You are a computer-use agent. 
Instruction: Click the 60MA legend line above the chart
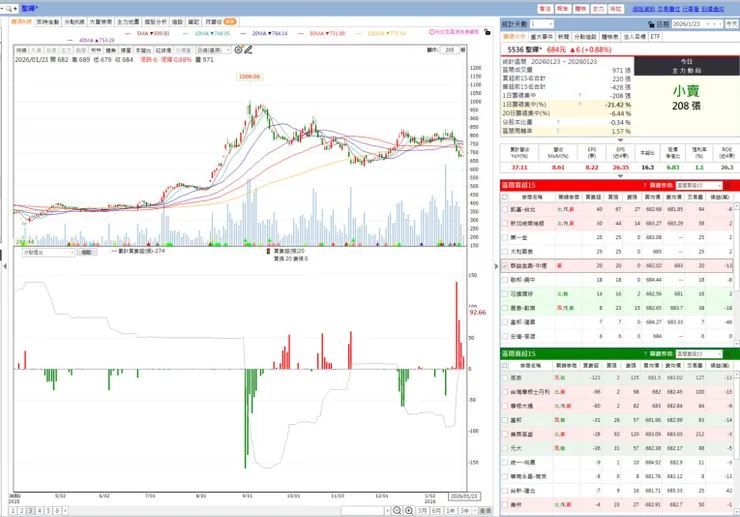coord(321,34)
